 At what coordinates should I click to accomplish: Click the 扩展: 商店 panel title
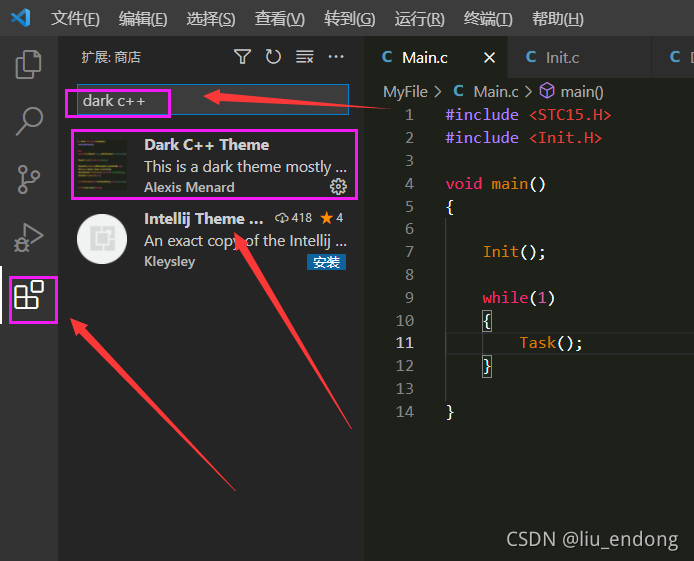click(x=111, y=57)
